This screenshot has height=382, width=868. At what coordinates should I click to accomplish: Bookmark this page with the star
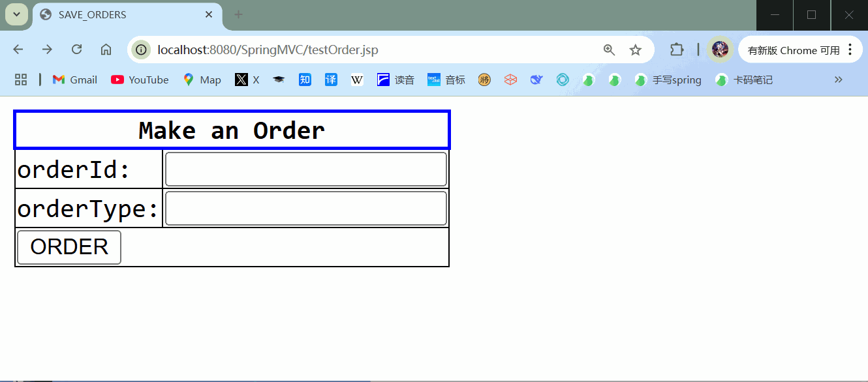635,50
